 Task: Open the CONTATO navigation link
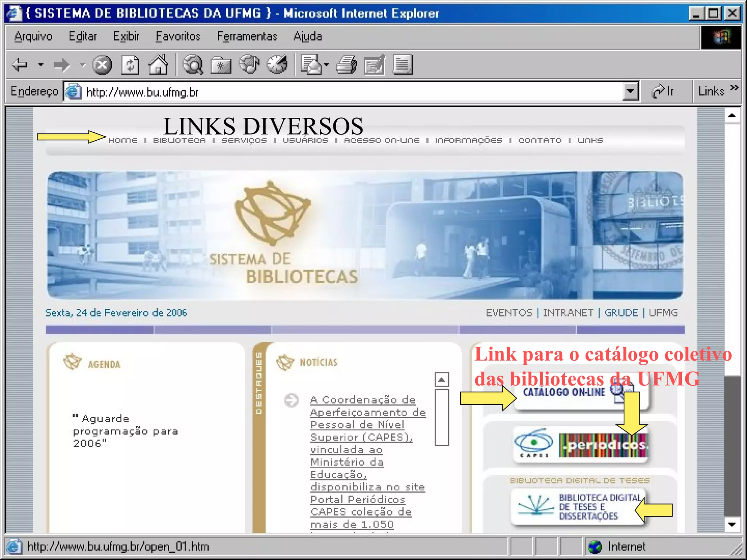540,140
